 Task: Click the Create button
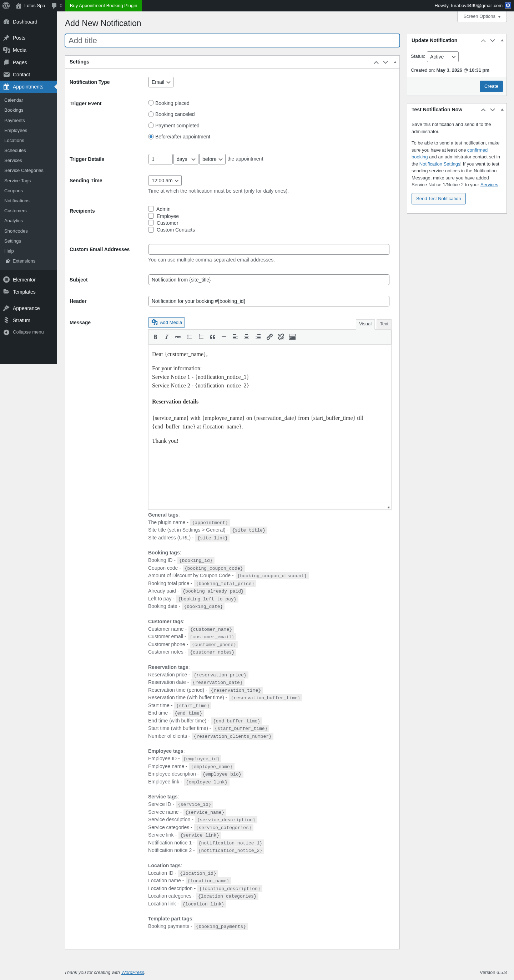click(x=491, y=86)
